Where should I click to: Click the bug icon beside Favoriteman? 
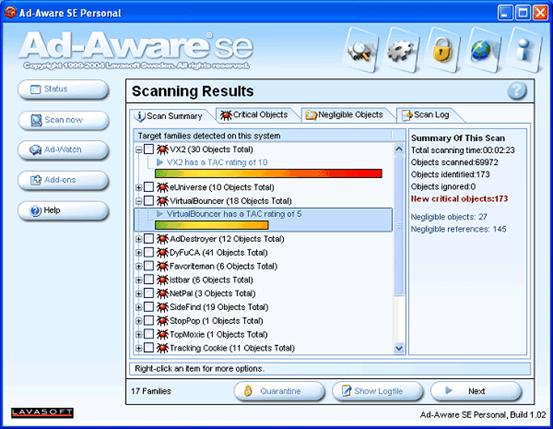coord(162,266)
